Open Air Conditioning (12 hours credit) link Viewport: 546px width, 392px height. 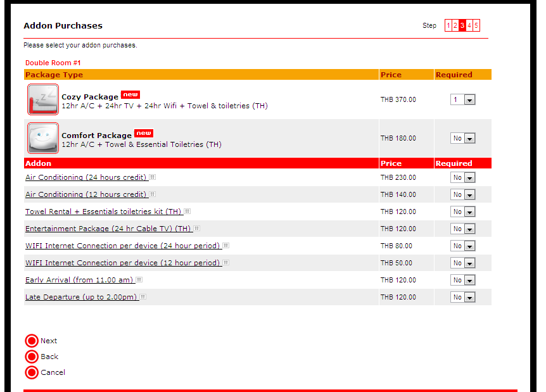tap(86, 194)
